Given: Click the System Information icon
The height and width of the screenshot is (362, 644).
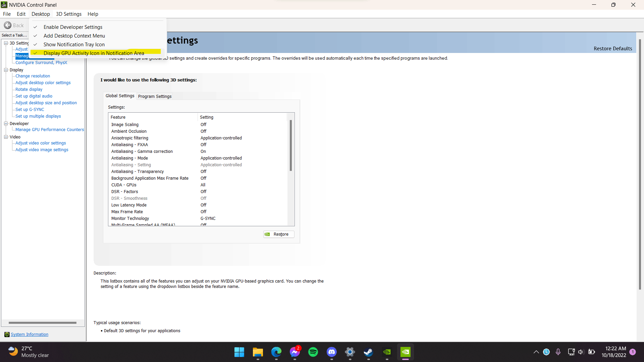Looking at the screenshot, I should point(7,335).
